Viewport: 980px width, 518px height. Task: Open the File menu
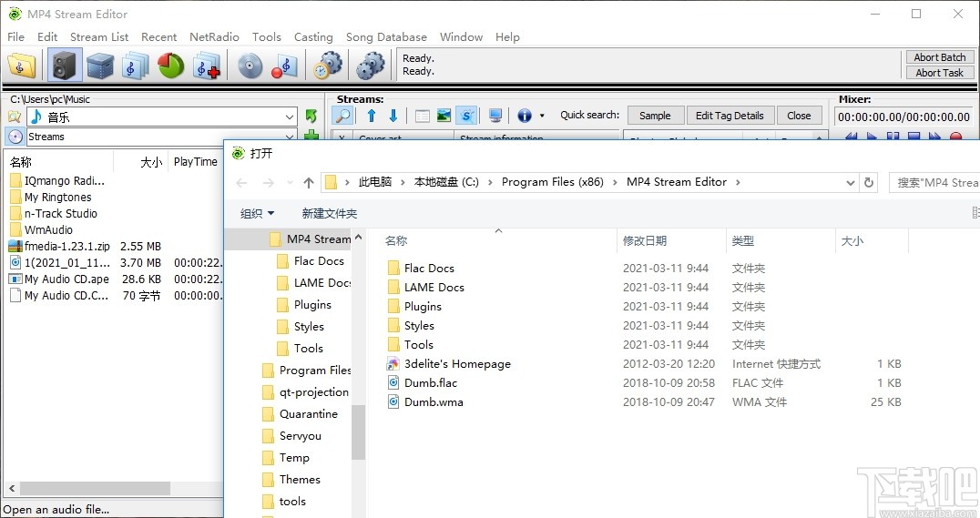pyautogui.click(x=16, y=36)
